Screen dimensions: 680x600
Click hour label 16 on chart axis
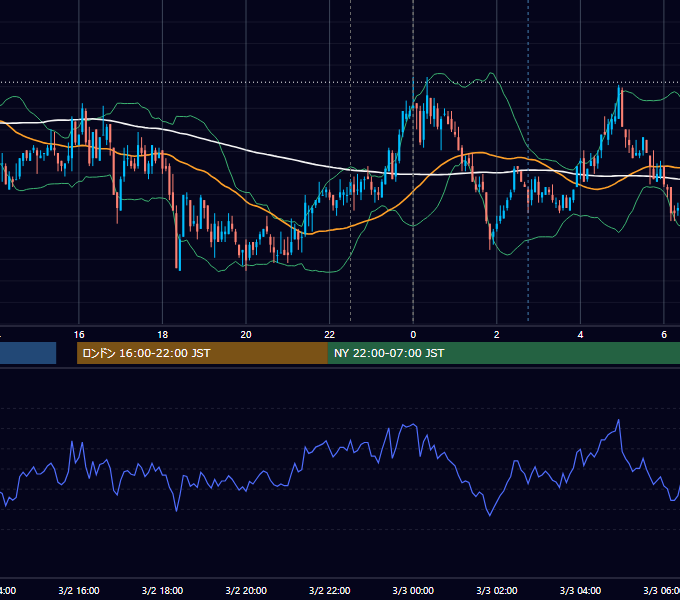click(79, 335)
